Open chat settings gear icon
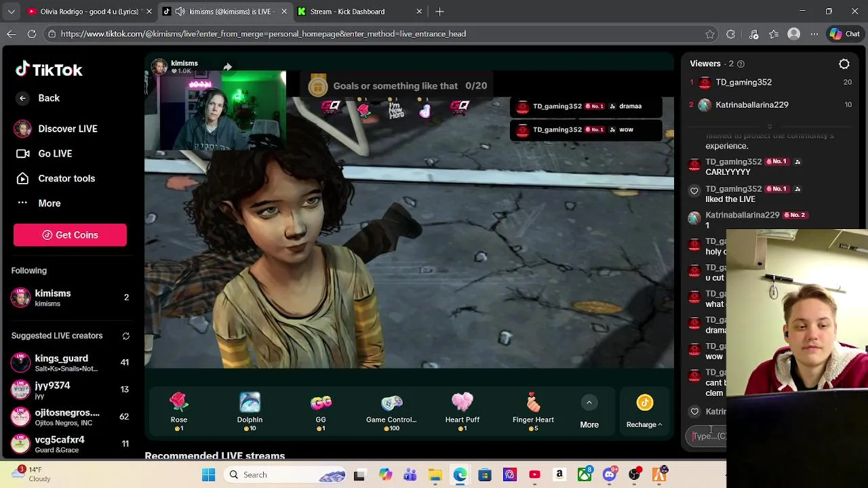 click(x=844, y=64)
